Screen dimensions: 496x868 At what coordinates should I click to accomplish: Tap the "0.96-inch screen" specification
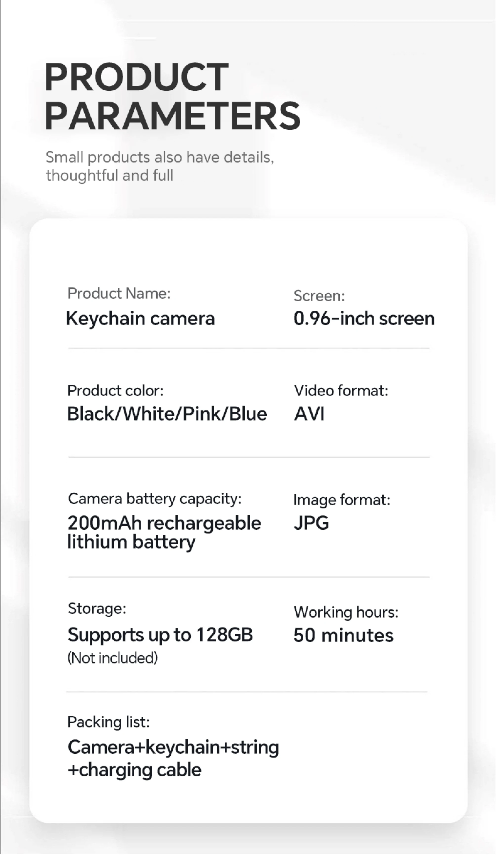(x=364, y=318)
